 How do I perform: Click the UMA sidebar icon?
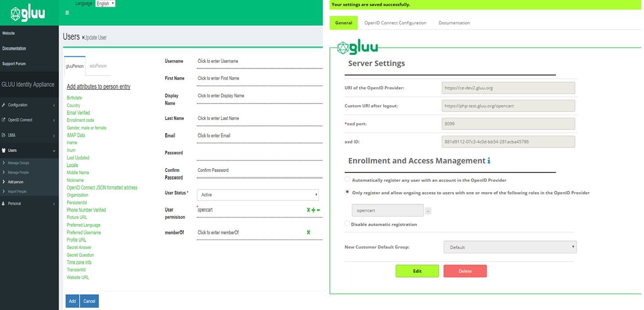(4, 135)
